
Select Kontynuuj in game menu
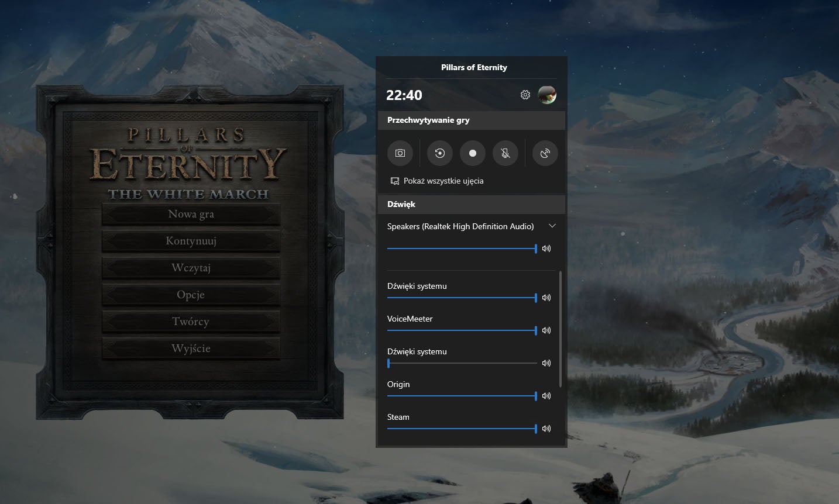point(191,241)
